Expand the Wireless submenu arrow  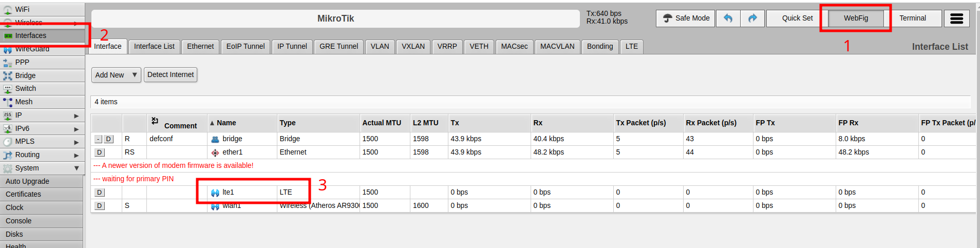(x=76, y=23)
